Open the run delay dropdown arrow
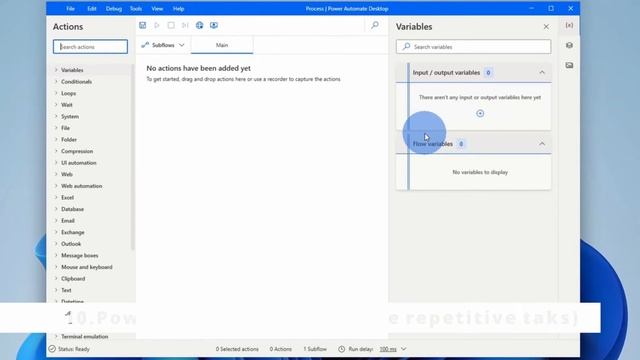Viewport: 640px width, 360px height. tap(403, 349)
